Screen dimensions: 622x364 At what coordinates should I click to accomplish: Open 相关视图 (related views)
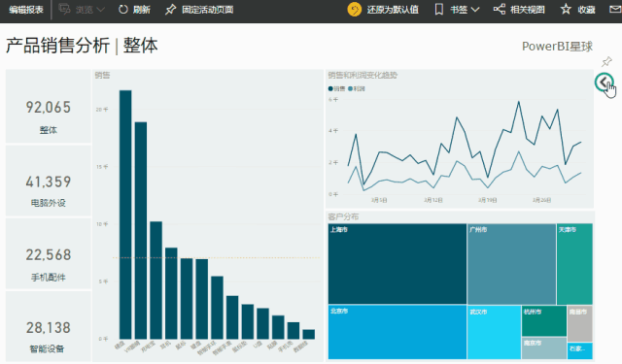click(x=519, y=10)
